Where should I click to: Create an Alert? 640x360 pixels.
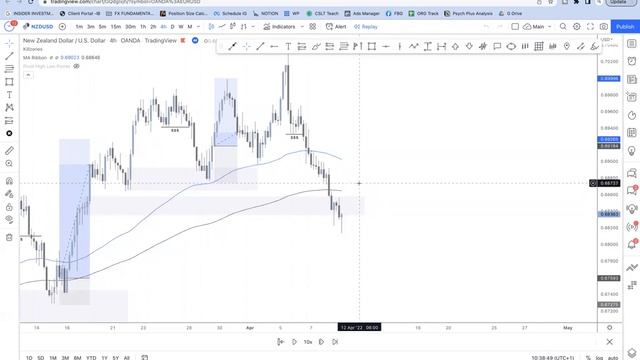click(336, 27)
